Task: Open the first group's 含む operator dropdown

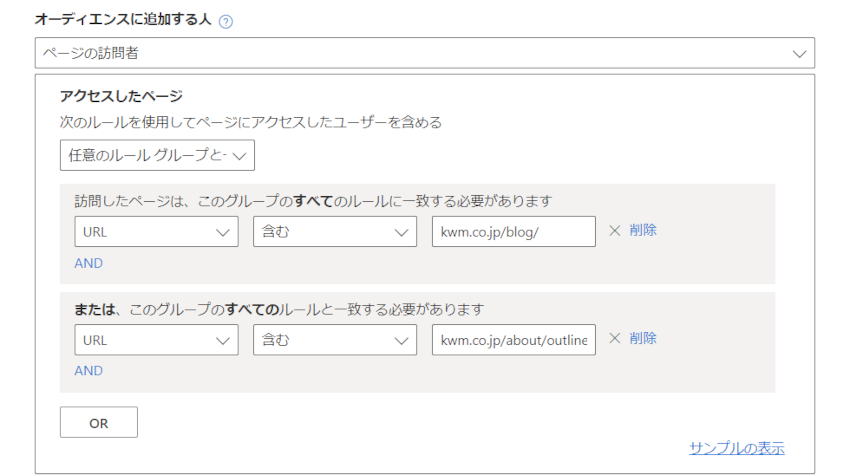Action: (x=335, y=232)
